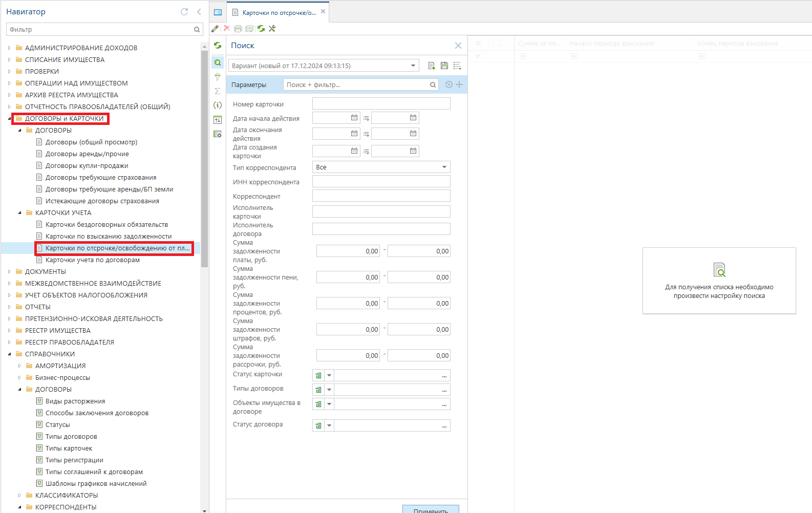Toggle header checkbox in results grid
The image size is (812, 513).
click(x=496, y=44)
